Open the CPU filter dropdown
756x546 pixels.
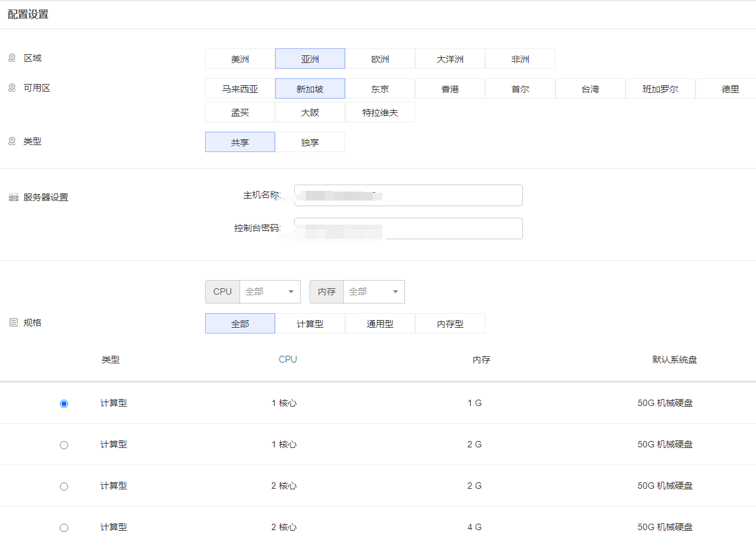tap(270, 291)
